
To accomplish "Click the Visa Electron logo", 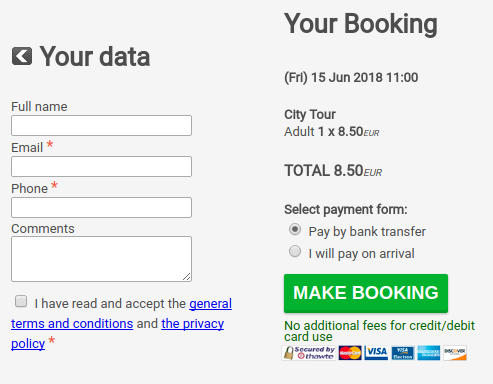I will [403, 353].
